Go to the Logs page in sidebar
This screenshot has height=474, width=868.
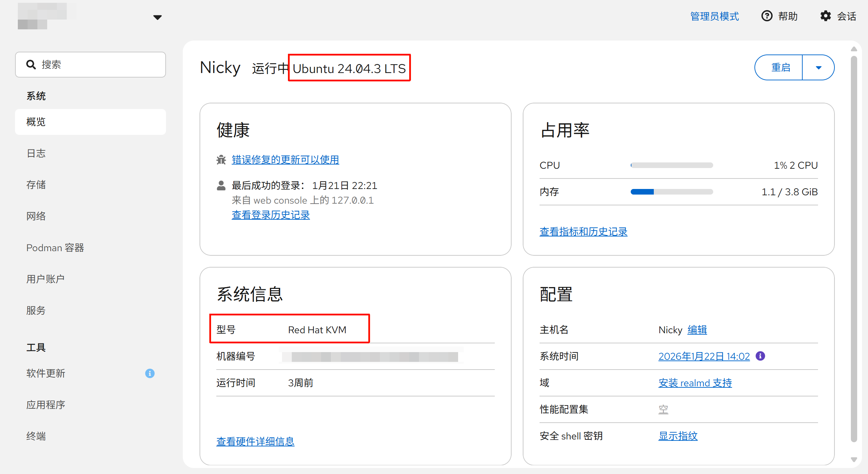[36, 153]
